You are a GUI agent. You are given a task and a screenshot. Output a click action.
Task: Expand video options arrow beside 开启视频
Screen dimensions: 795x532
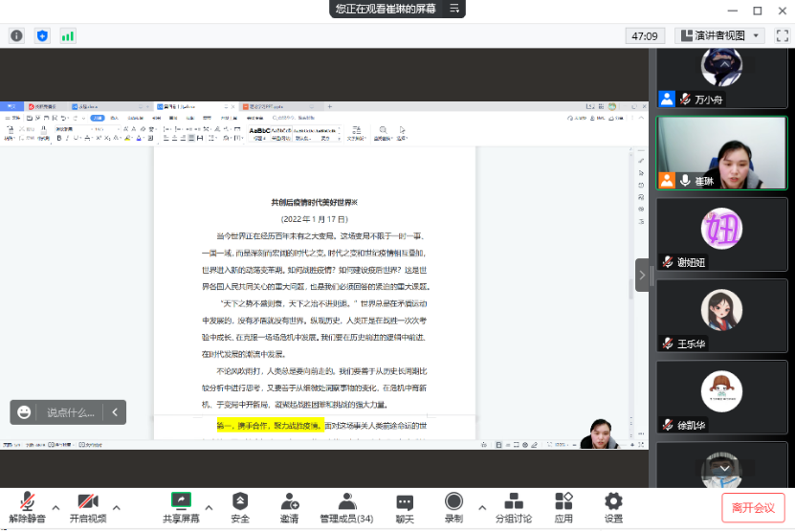[x=117, y=507]
